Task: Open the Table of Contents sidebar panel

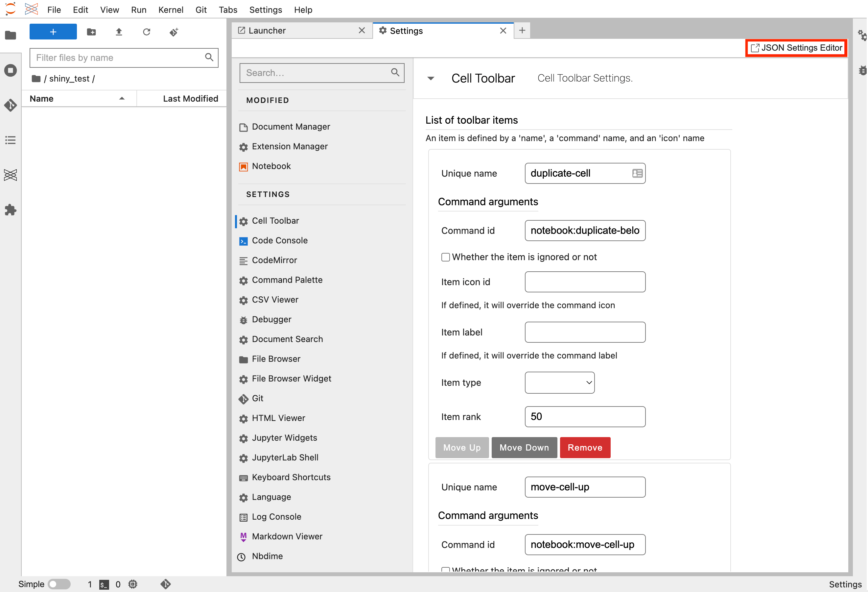Action: click(x=11, y=140)
